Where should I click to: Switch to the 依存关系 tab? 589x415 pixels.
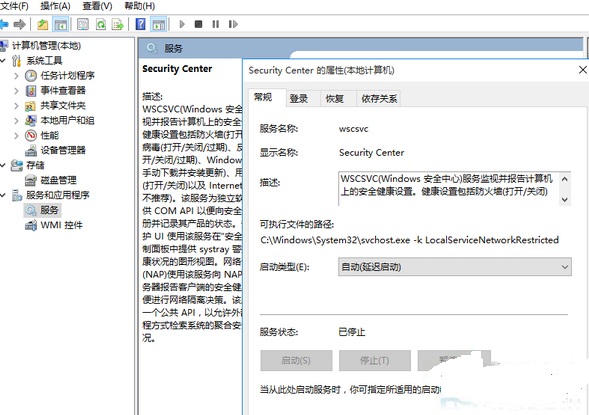click(x=379, y=99)
